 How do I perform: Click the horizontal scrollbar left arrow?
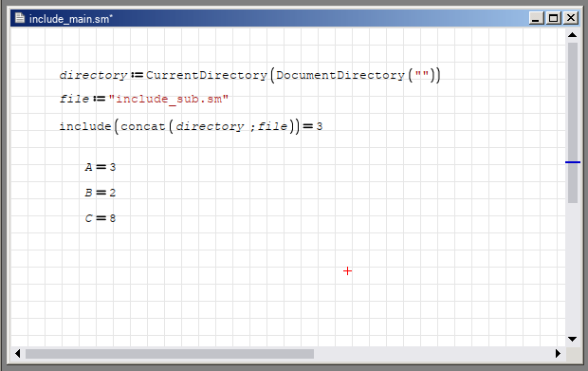tap(18, 353)
